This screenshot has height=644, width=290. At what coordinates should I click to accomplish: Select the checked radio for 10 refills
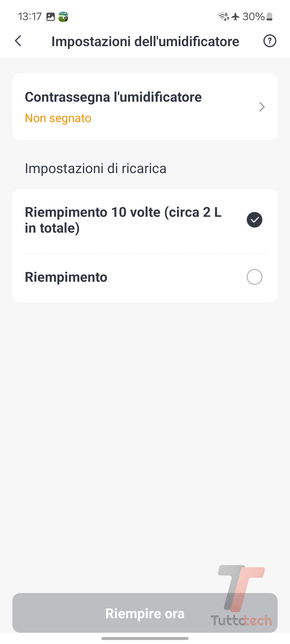[x=254, y=220]
